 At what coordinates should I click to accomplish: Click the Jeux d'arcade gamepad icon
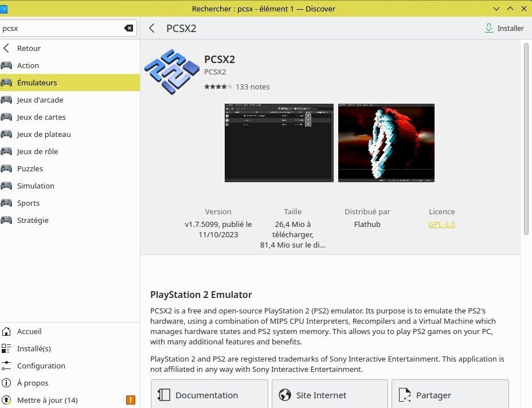[x=6, y=100]
